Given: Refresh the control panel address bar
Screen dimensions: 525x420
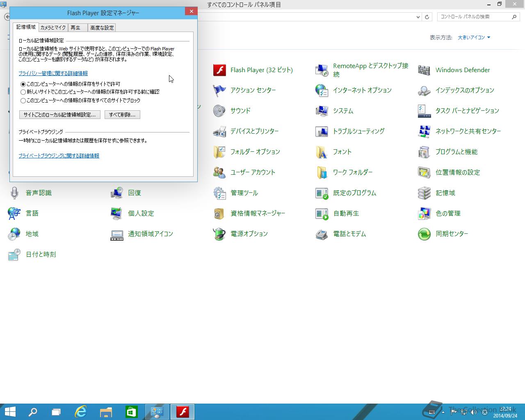Looking at the screenshot, I should point(427,17).
